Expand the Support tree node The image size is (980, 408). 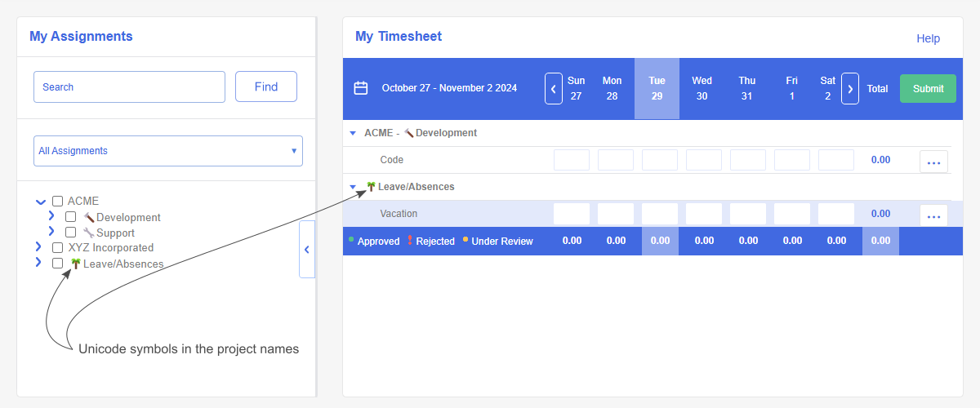(51, 232)
